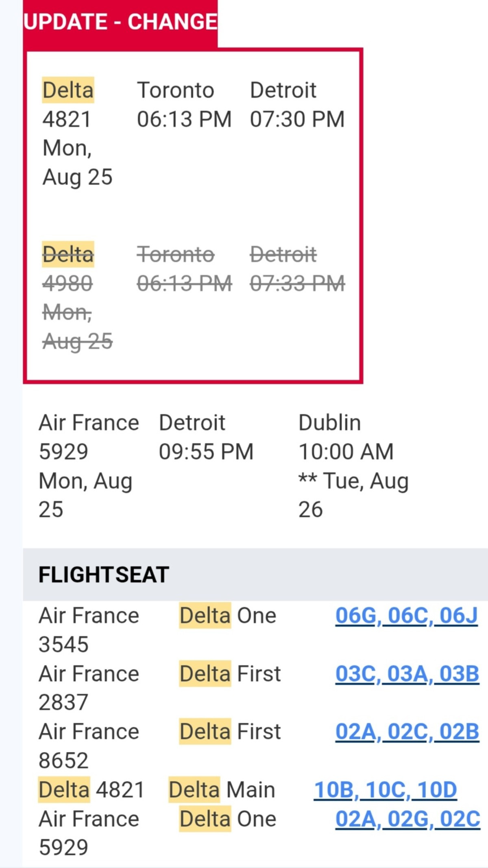
Task: Select the non-struck Toronto 06:13 PM departure
Action: (184, 119)
